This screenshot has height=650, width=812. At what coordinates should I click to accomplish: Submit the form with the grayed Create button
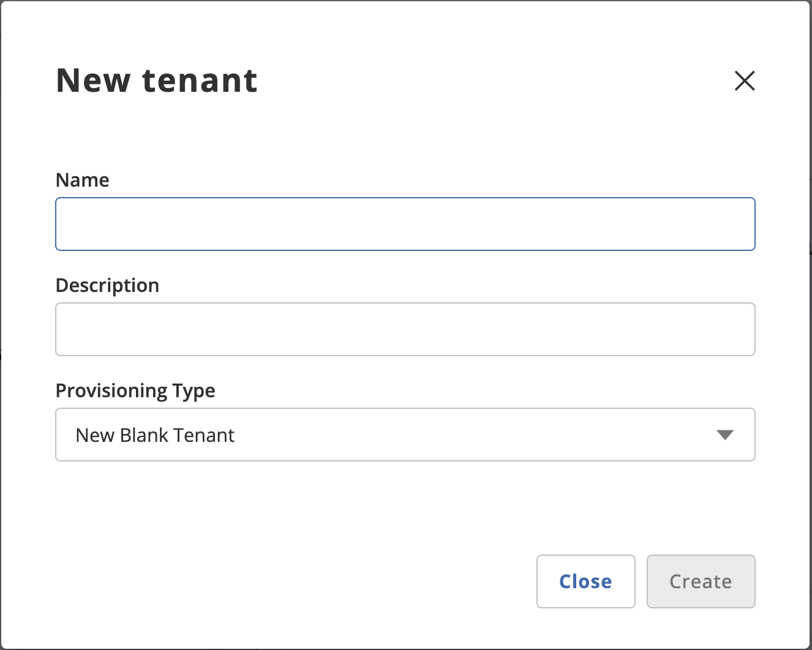701,581
